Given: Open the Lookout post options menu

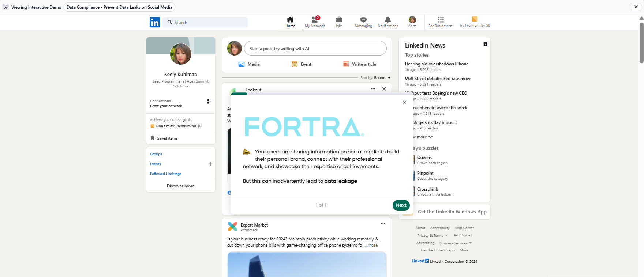Looking at the screenshot, I should point(373,89).
